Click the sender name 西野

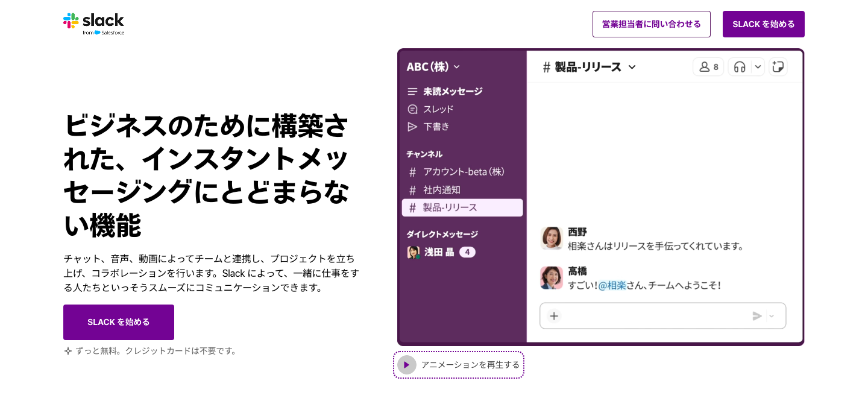(x=577, y=232)
